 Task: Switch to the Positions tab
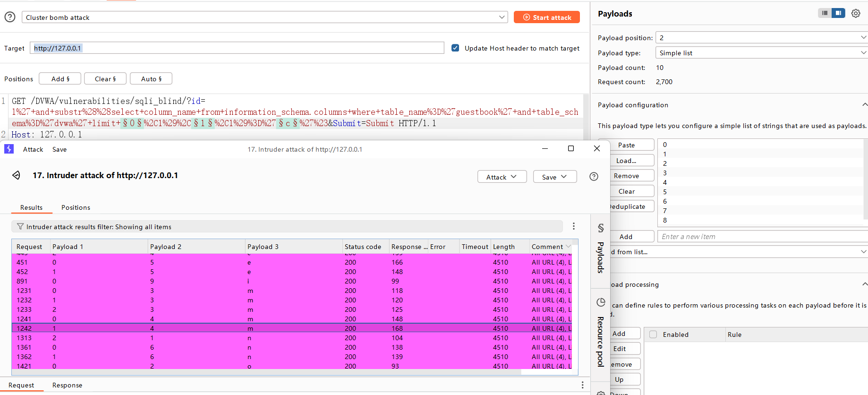pyautogui.click(x=76, y=207)
